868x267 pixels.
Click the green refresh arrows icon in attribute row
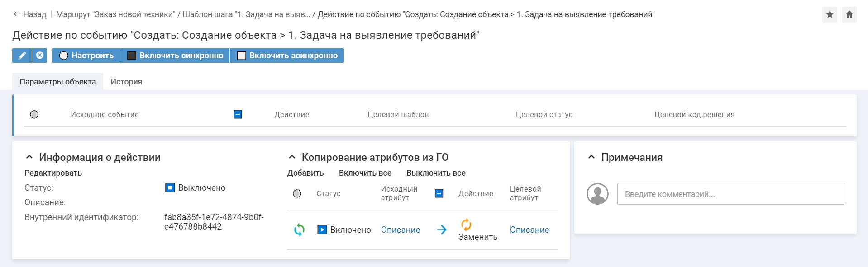pos(299,230)
